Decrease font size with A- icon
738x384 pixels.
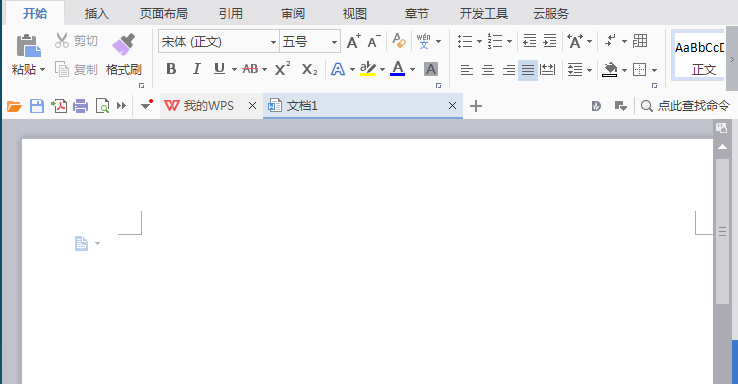coord(374,41)
